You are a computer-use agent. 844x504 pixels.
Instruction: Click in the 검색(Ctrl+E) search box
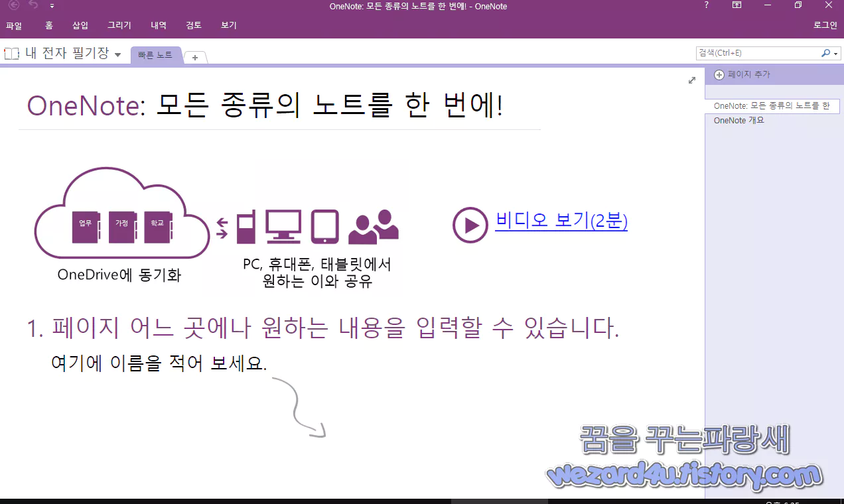click(757, 53)
